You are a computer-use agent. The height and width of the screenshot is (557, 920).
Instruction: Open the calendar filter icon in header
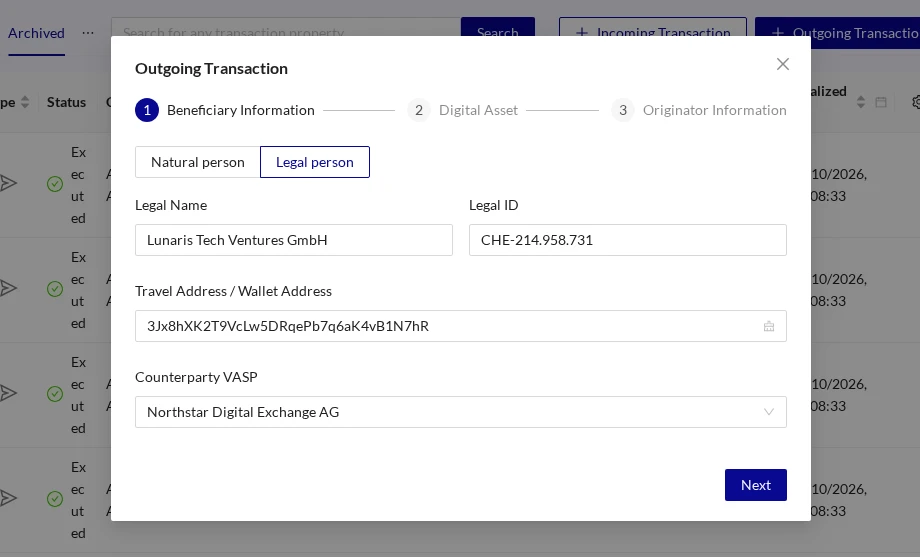coord(881,102)
